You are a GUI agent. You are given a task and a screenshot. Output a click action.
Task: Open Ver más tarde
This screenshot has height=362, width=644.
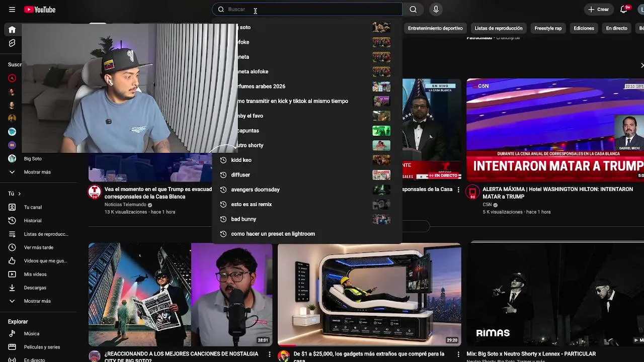click(38, 247)
